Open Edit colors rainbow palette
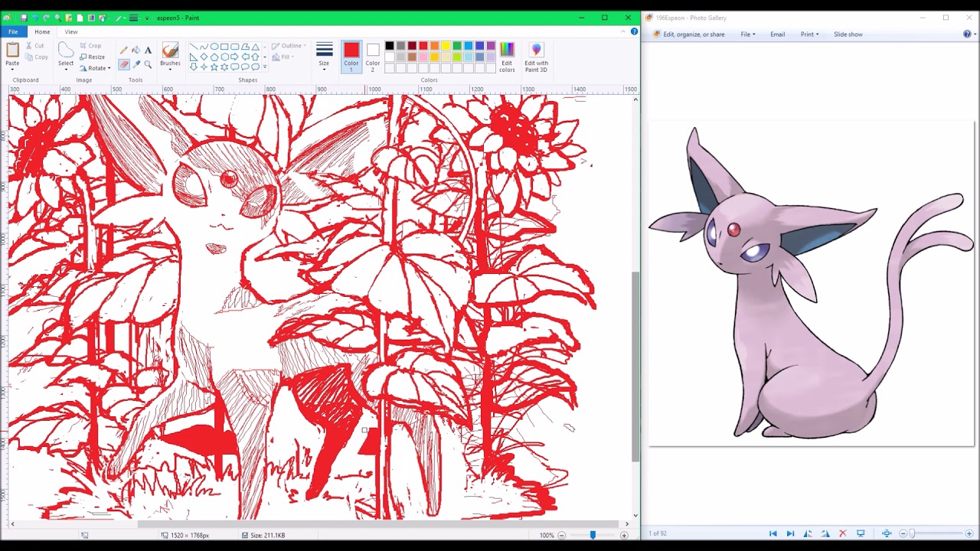 (507, 57)
